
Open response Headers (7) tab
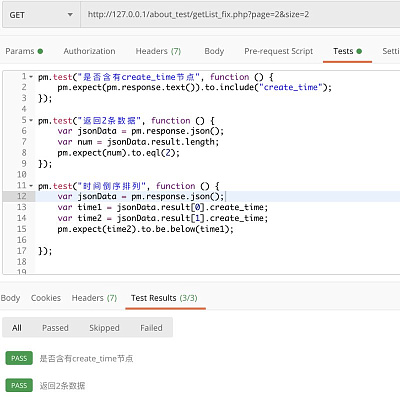coord(94,298)
